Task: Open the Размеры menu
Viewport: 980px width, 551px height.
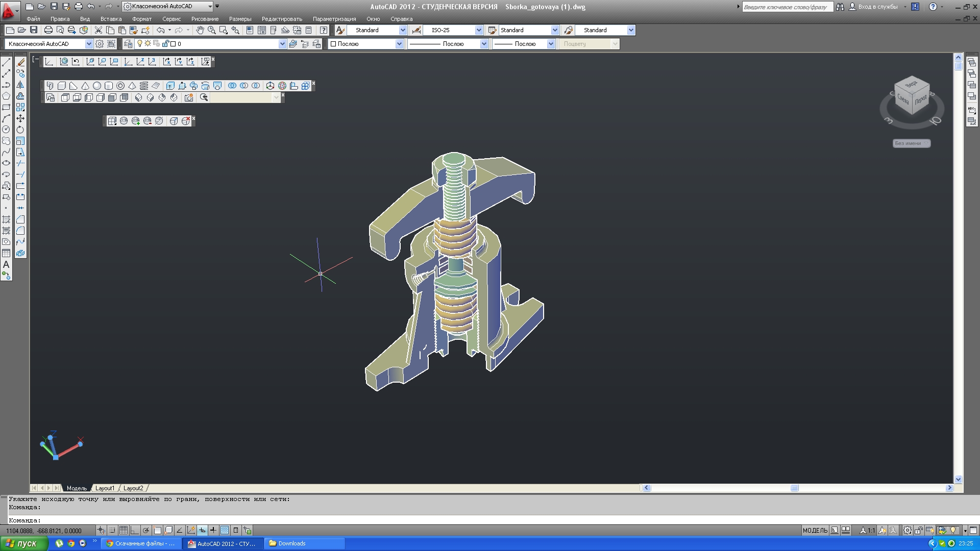Action: point(240,19)
